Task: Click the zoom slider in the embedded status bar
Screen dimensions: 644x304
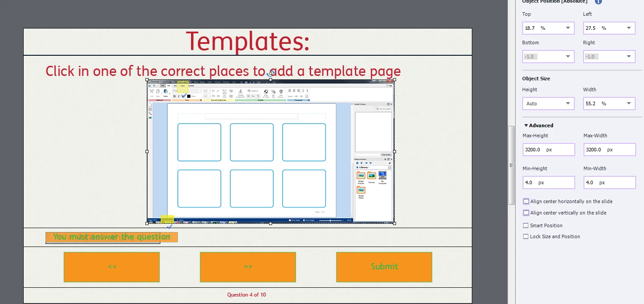Action: point(330,220)
